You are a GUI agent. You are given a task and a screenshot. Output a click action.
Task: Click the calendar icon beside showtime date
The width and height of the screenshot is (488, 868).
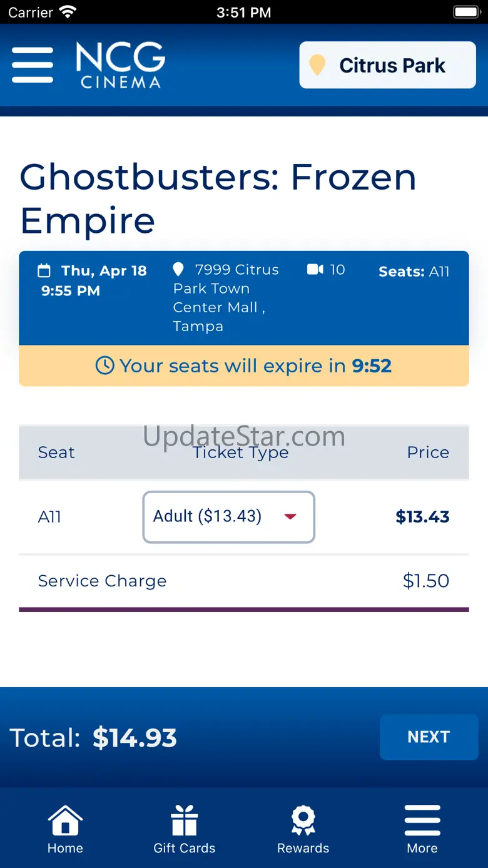point(44,271)
